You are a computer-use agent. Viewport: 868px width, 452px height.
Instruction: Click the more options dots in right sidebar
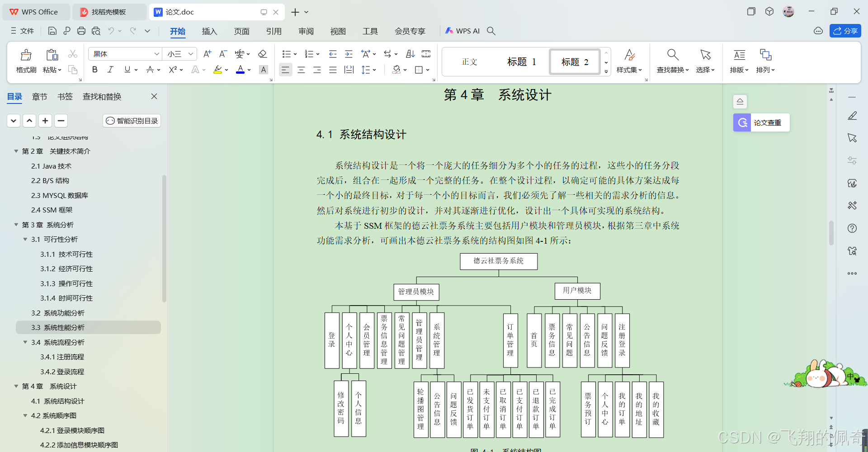tap(852, 273)
